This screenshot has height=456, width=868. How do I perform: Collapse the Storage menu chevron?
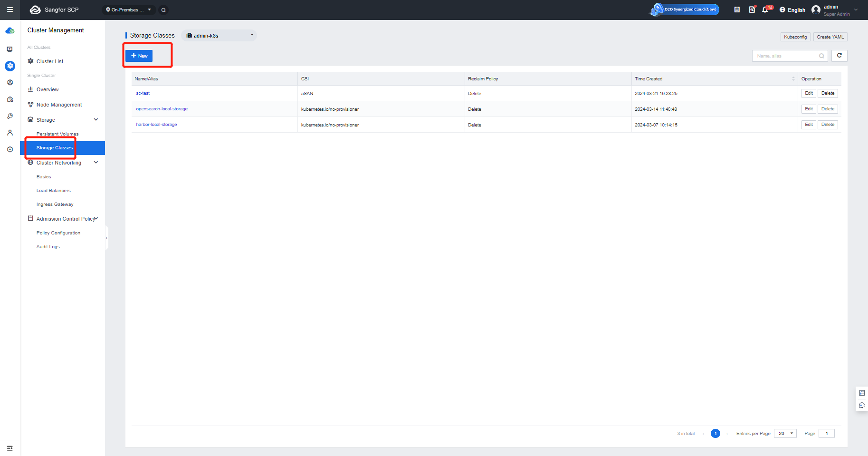tap(96, 120)
